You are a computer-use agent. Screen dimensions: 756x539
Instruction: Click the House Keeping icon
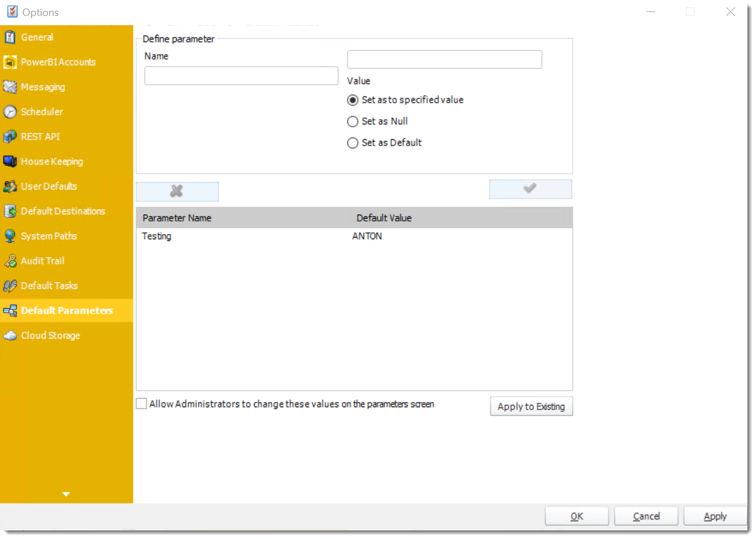10,162
